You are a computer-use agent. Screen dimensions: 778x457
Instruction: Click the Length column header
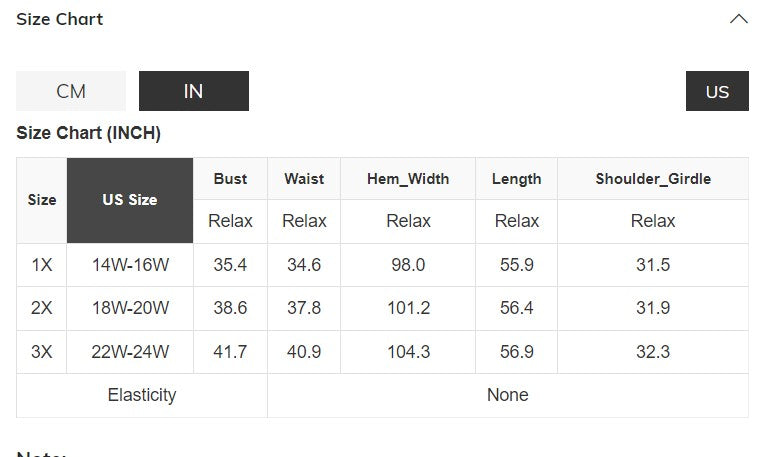pyautogui.click(x=517, y=179)
